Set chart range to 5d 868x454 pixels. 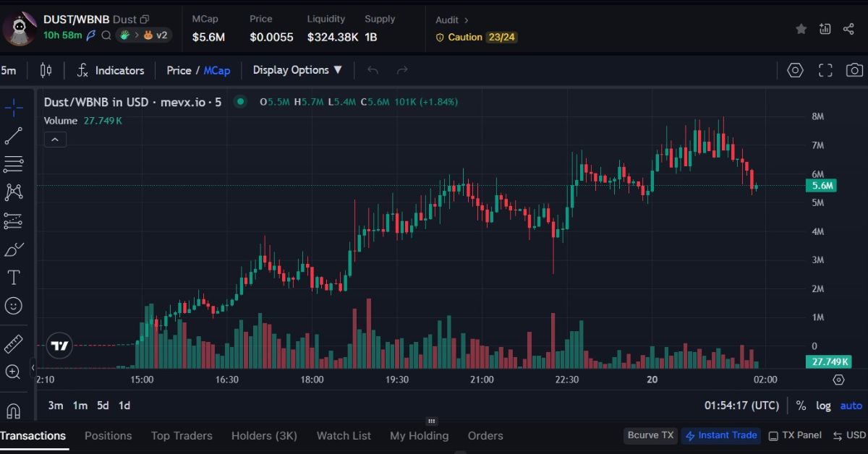point(103,406)
